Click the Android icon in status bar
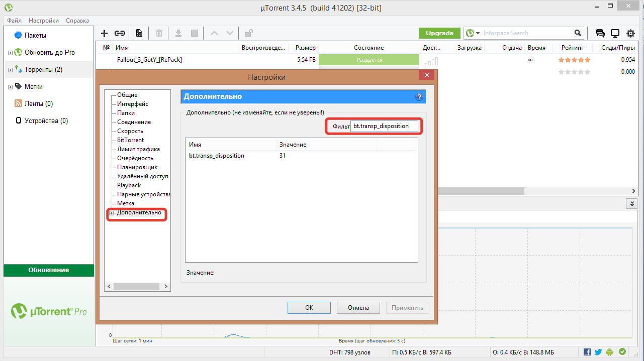 (x=610, y=352)
